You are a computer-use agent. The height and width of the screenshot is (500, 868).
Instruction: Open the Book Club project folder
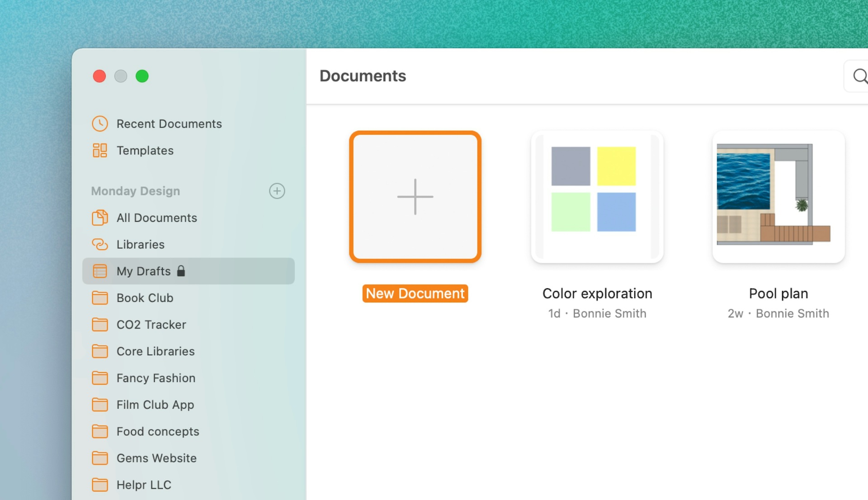[x=145, y=298]
